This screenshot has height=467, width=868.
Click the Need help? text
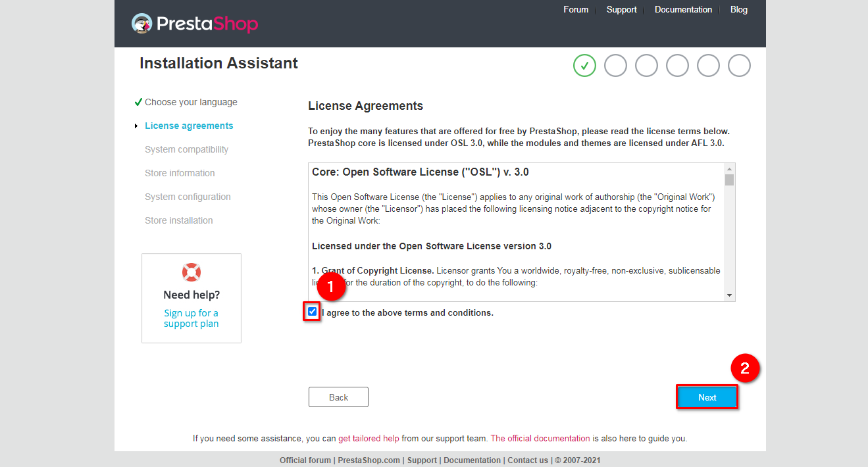click(x=191, y=295)
